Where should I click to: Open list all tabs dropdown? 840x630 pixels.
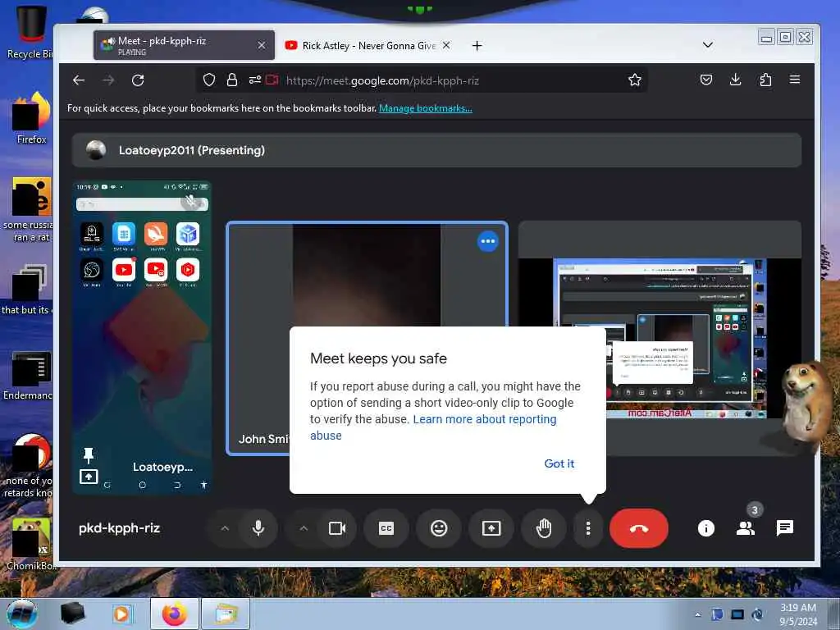pos(708,45)
